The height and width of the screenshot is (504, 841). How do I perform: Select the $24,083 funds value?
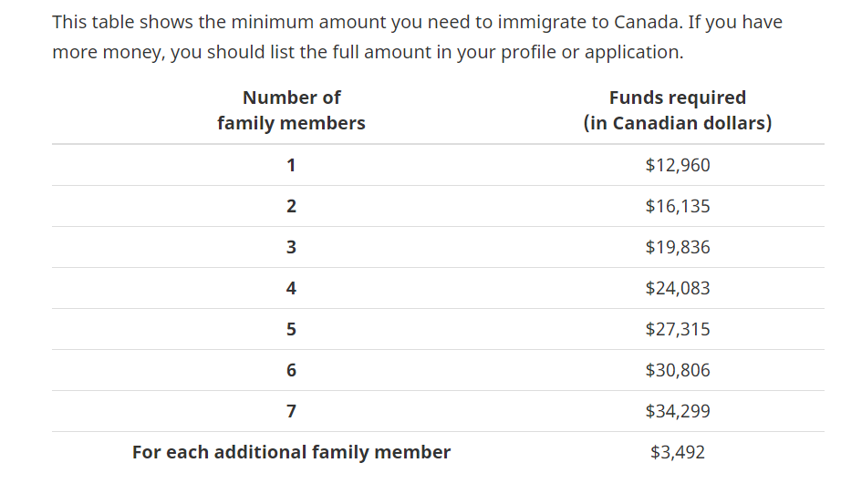(x=677, y=288)
